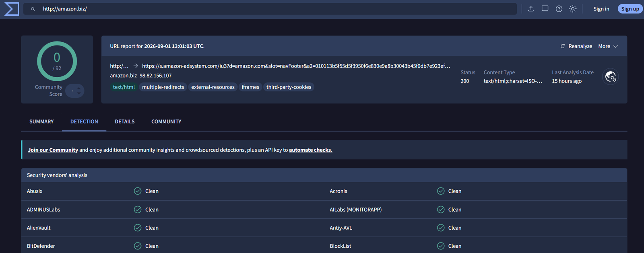Click the redirect arrow between URLs

click(136, 66)
